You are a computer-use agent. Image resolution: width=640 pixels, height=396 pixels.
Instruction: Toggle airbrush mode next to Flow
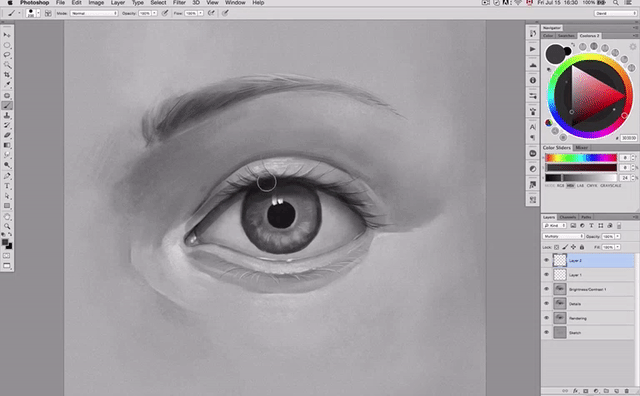[x=211, y=13]
